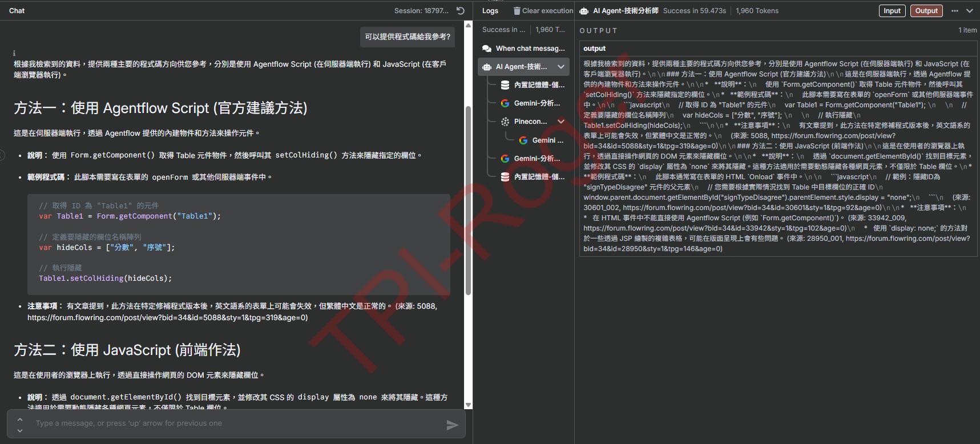Click the 'Success in 59.473s' status text
980x444 pixels.
(x=695, y=11)
